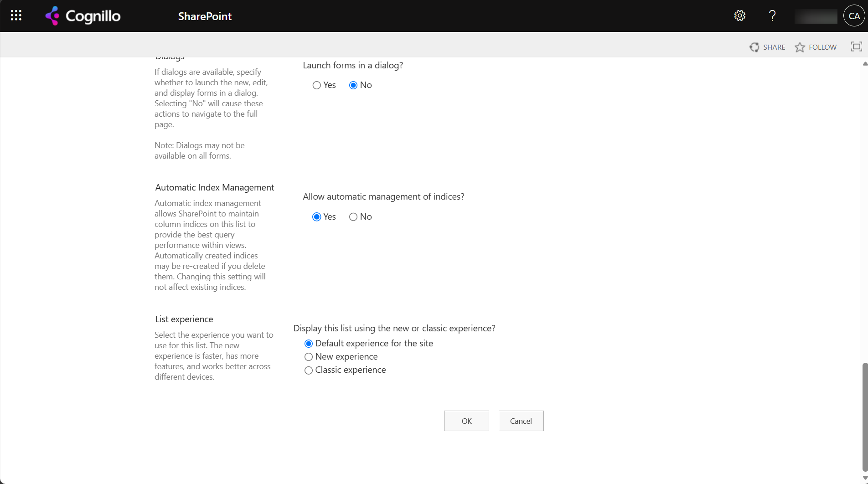Open the CA account avatar
The height and width of the screenshot is (484, 868).
(854, 16)
